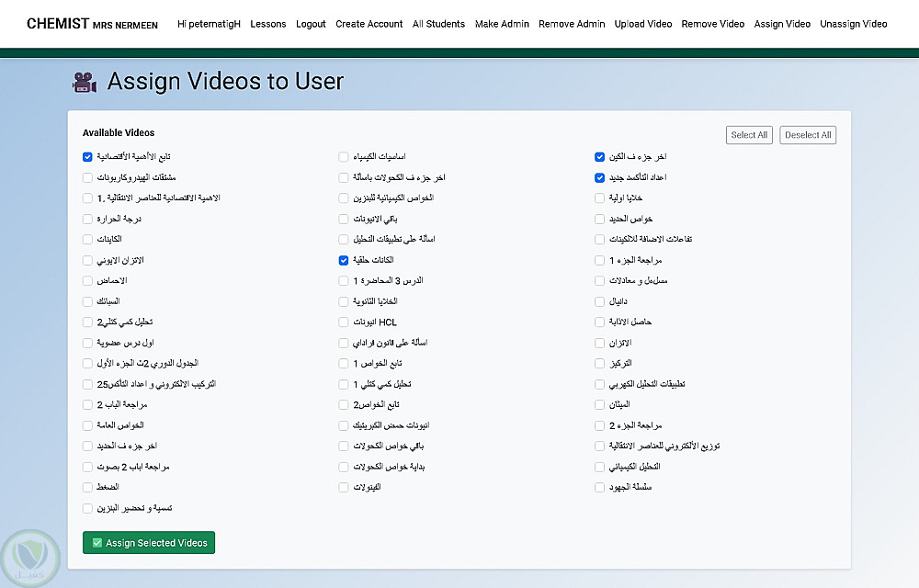The image size is (919, 588).
Task: Select the الفينولات video checkbox
Action: 344,487
